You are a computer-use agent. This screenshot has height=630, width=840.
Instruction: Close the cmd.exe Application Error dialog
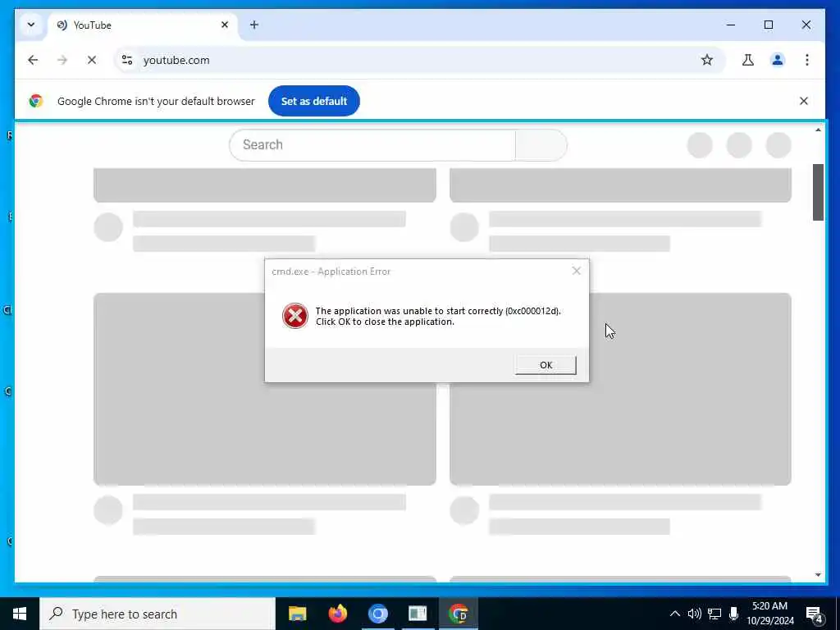pos(577,271)
